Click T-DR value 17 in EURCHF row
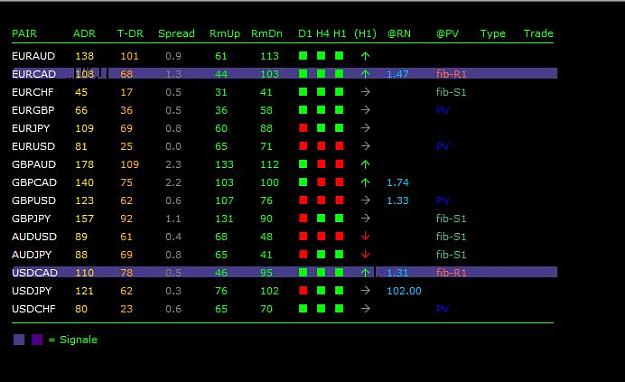This screenshot has width=625, height=382. (x=126, y=92)
